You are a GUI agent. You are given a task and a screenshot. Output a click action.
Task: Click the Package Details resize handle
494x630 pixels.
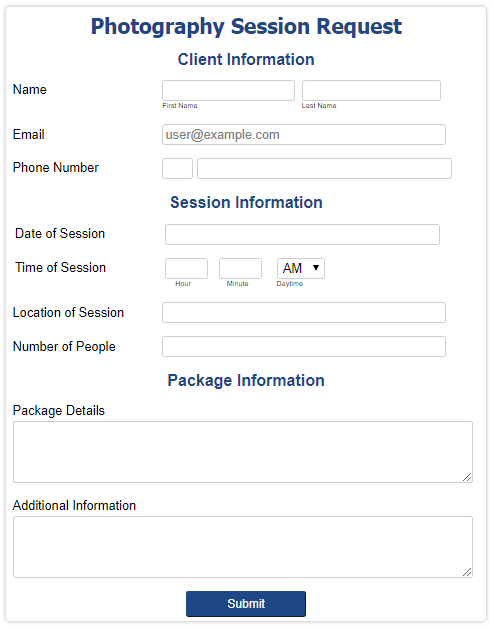467,477
